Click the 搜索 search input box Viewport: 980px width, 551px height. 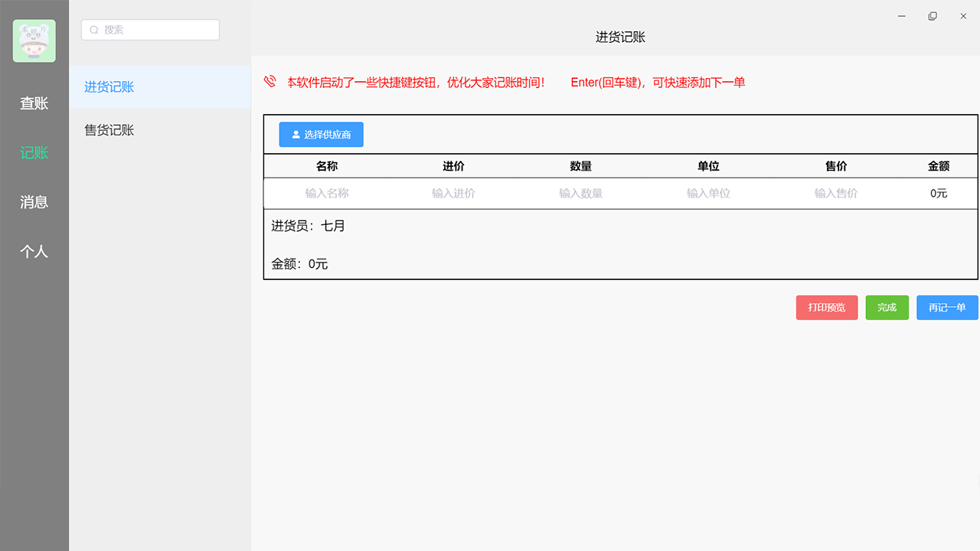click(x=150, y=29)
